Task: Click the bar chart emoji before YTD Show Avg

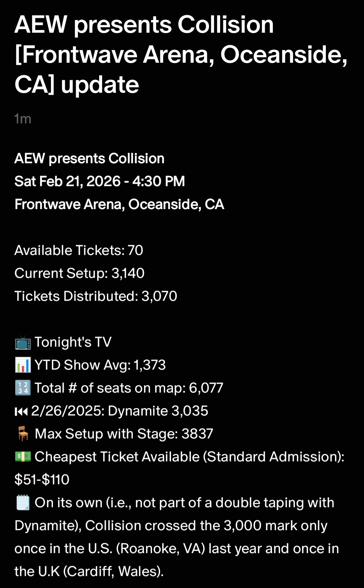Action: tap(23, 365)
